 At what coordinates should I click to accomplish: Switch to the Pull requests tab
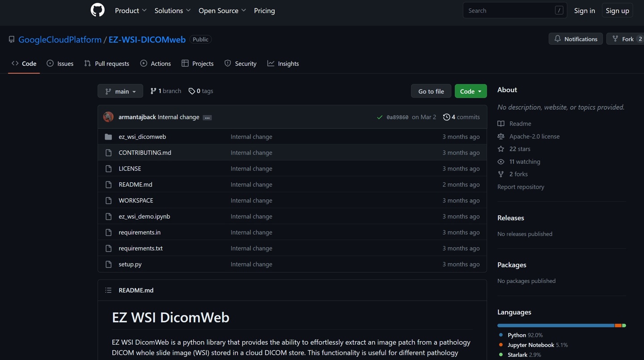[107, 64]
